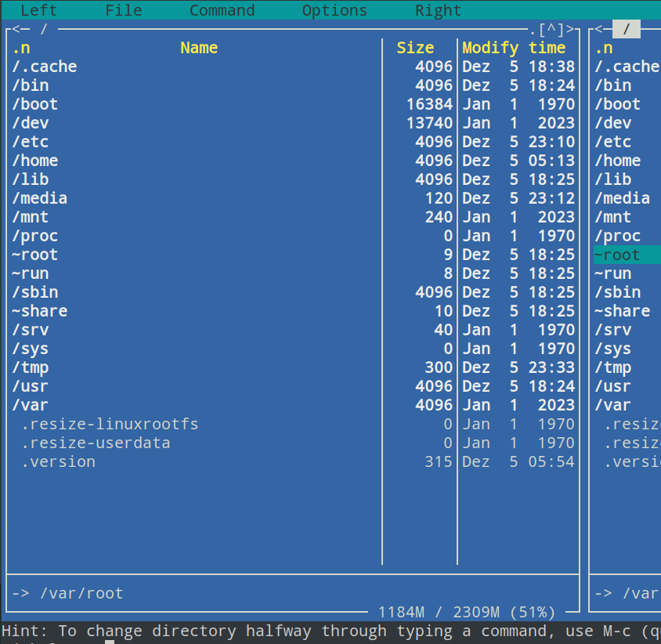Screen dimensions: 661x644
Task: Click the right panel history back arrow
Action: coord(602,30)
